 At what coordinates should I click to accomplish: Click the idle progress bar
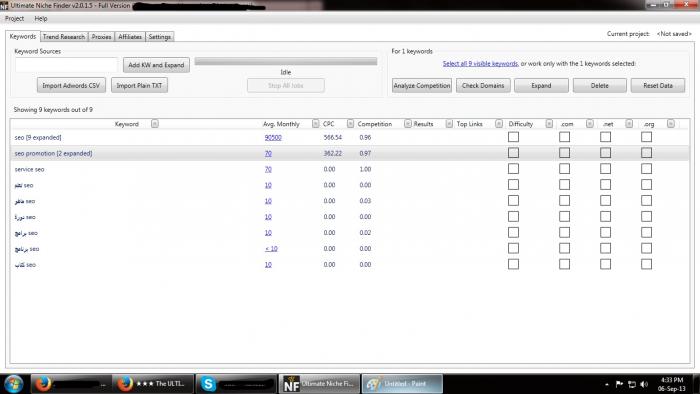286,62
